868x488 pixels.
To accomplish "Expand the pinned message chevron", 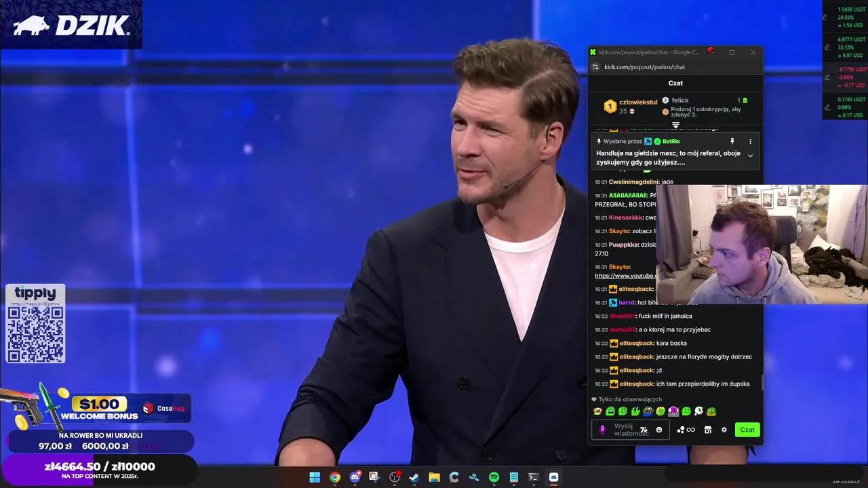I will coord(750,156).
